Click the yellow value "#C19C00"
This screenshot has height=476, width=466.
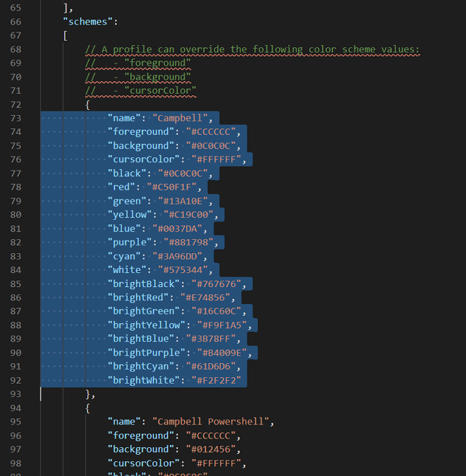191,214
